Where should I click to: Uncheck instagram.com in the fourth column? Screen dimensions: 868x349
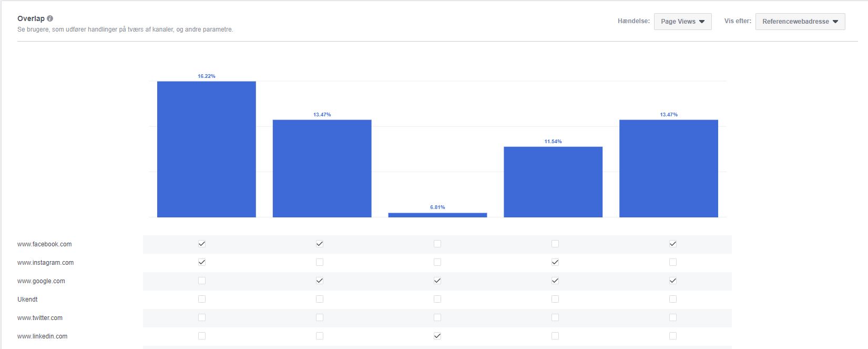(x=555, y=262)
